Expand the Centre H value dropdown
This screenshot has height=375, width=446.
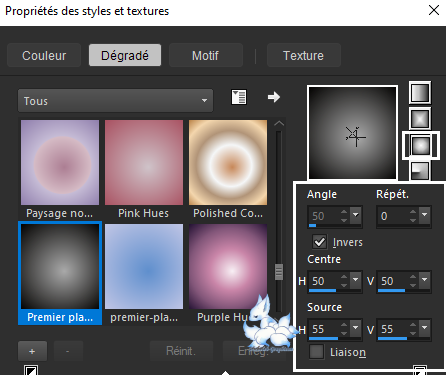pos(356,281)
